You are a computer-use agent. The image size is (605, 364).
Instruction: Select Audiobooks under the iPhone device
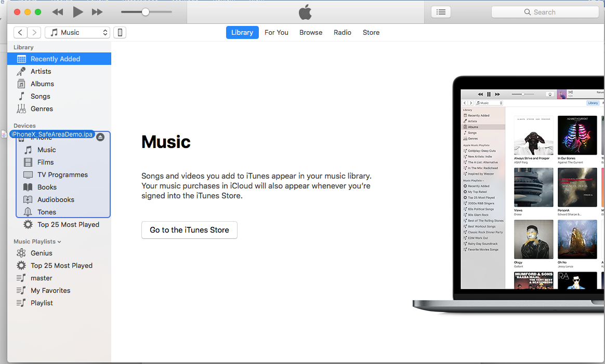(x=63, y=200)
